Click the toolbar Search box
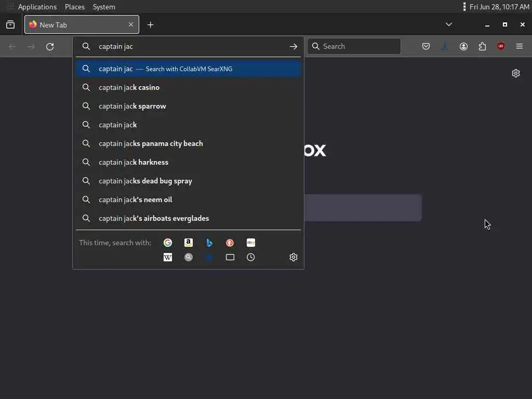Viewport: 532px width, 399px height. 354,46
